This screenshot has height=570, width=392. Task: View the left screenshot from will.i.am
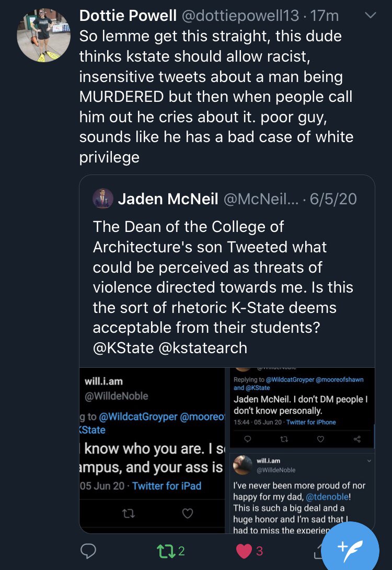[x=152, y=450]
